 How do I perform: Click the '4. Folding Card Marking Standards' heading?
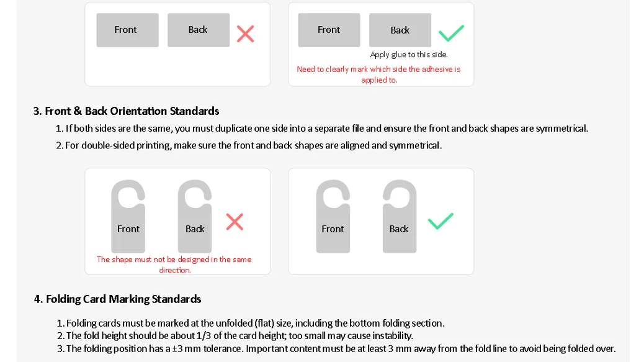pos(117,299)
